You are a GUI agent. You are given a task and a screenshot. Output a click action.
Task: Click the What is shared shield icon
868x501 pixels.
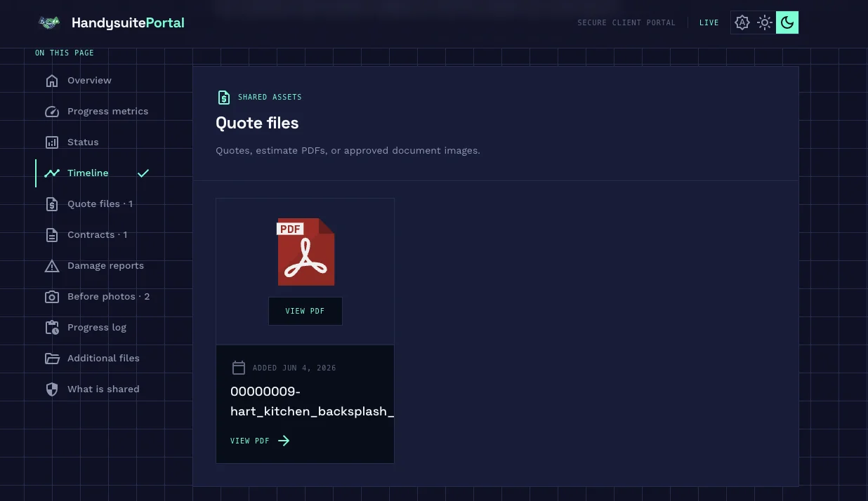click(x=52, y=389)
